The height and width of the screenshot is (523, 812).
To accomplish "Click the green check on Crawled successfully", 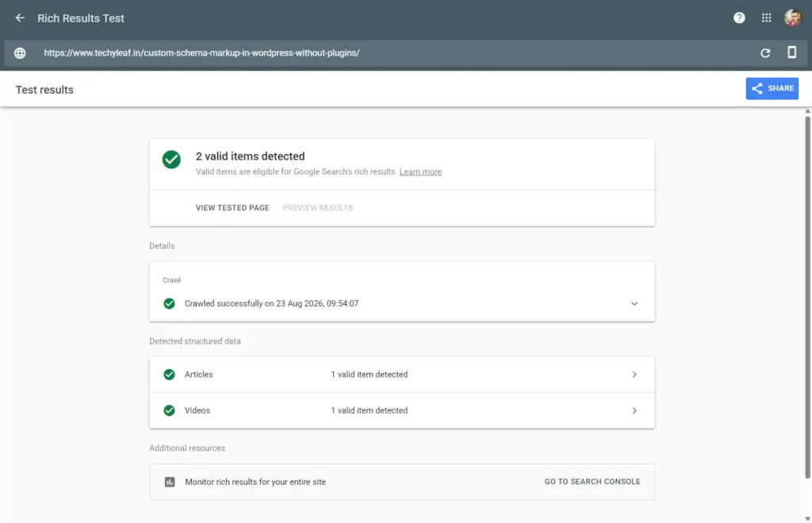I will pos(169,304).
